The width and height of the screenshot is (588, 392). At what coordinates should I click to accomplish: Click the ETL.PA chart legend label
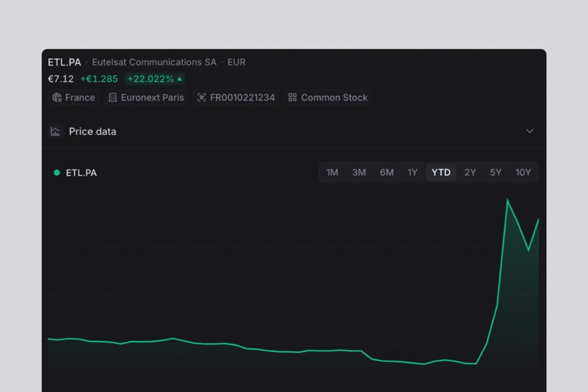tap(81, 173)
